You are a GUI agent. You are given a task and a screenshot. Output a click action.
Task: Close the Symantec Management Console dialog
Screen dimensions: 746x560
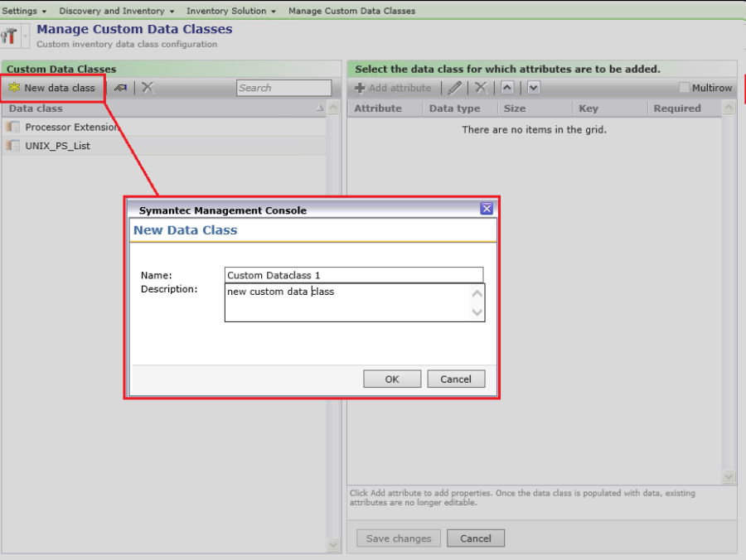tap(487, 208)
